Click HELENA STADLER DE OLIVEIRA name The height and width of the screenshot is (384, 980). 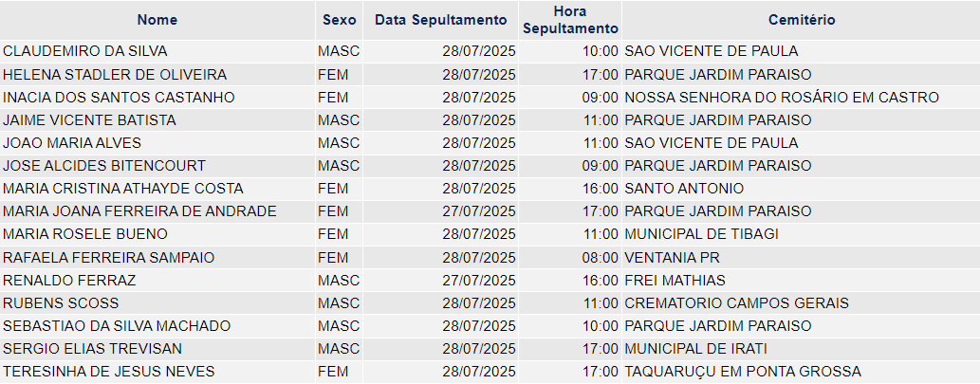tap(115, 75)
